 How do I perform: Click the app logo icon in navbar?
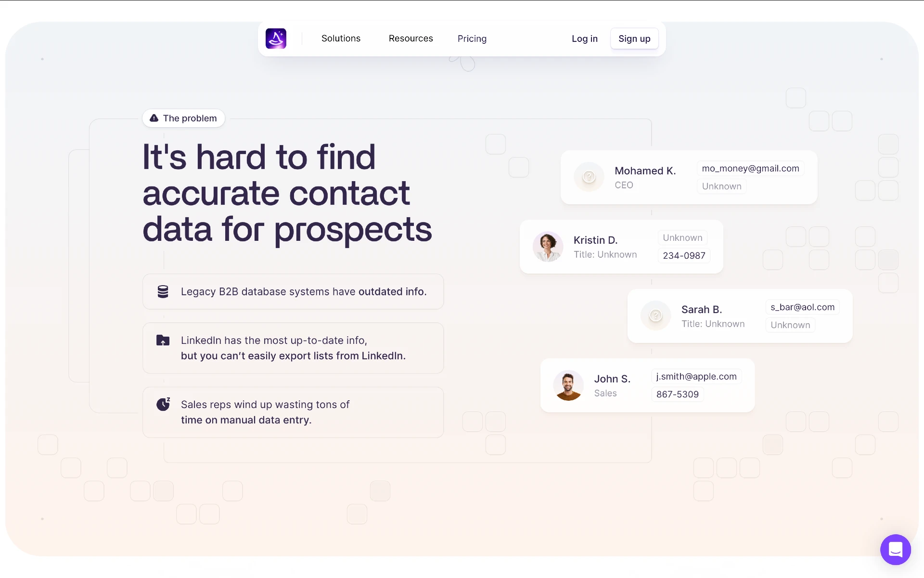click(275, 38)
